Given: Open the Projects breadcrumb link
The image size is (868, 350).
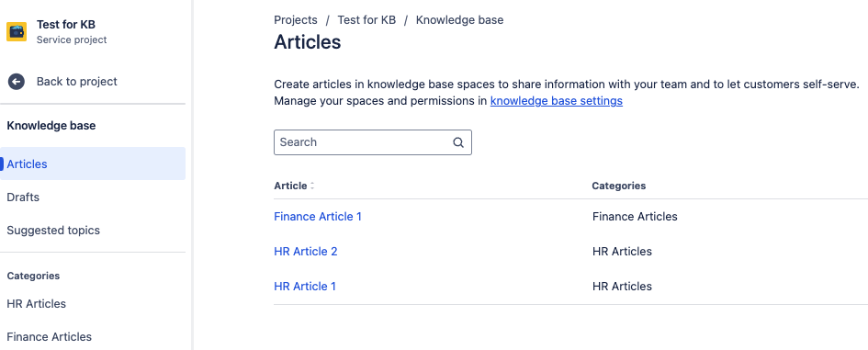Looking at the screenshot, I should point(296,20).
